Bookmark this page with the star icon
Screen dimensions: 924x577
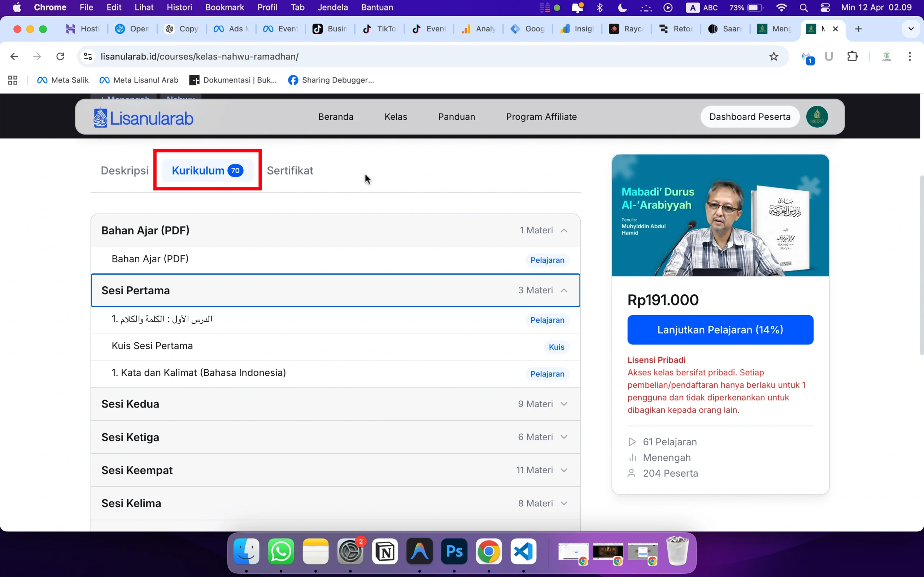(773, 57)
